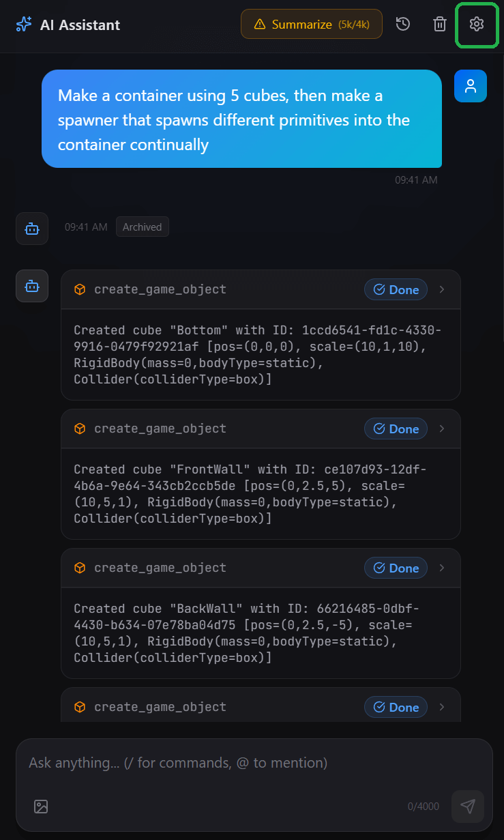View chat history via the clock icon

tap(403, 24)
